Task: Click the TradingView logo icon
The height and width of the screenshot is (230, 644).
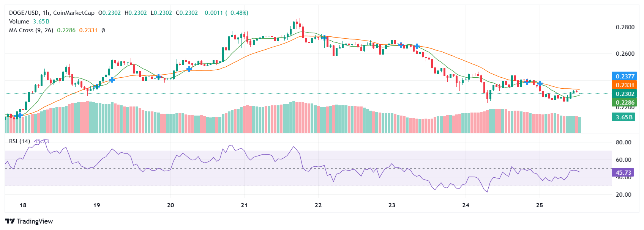Action: [10, 221]
